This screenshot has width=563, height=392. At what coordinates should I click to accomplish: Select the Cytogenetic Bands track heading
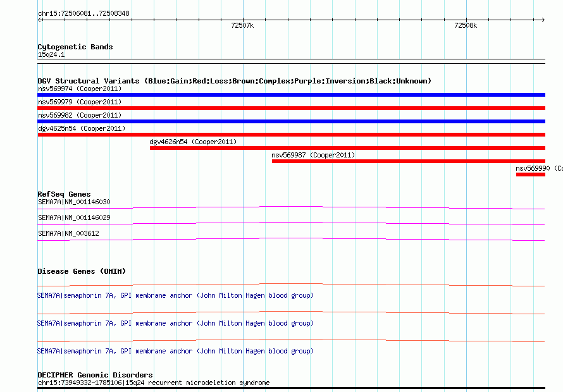click(75, 47)
